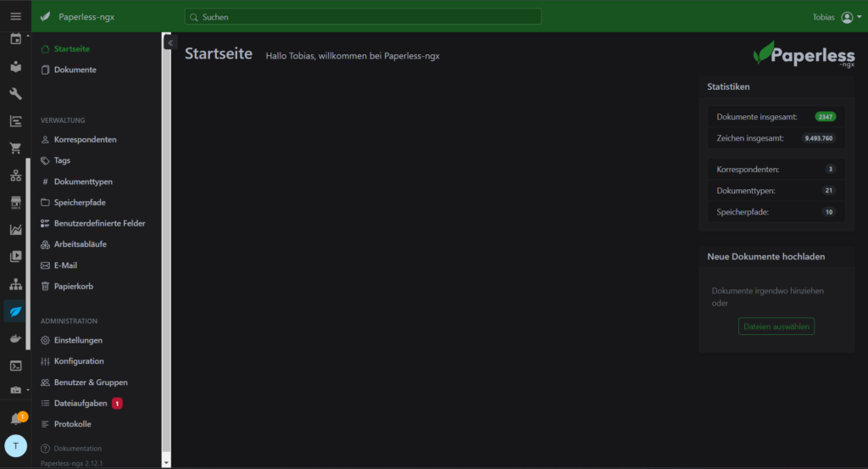Open the hamburger menu in the far-left sidebar
868x469 pixels.
(x=15, y=17)
